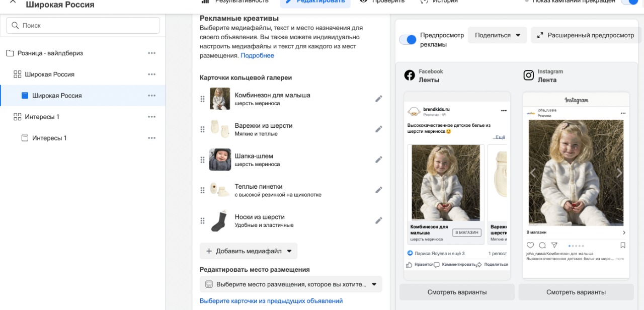The height and width of the screenshot is (310, 644).
Task: Click the Шапка-шлем card thumbnail
Action: [220, 160]
